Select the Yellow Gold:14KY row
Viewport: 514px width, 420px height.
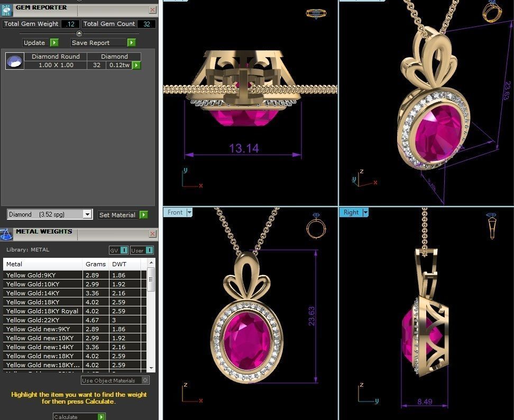click(x=75, y=293)
